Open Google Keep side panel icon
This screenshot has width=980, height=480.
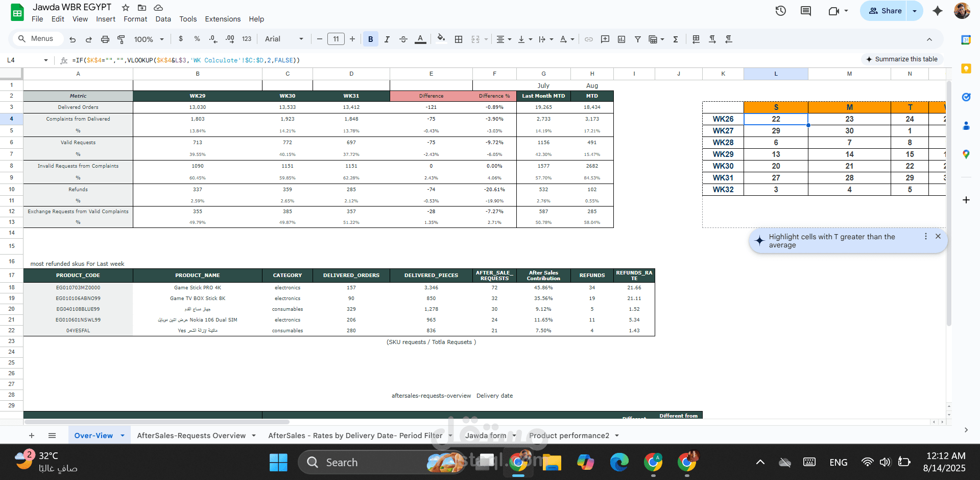(966, 68)
